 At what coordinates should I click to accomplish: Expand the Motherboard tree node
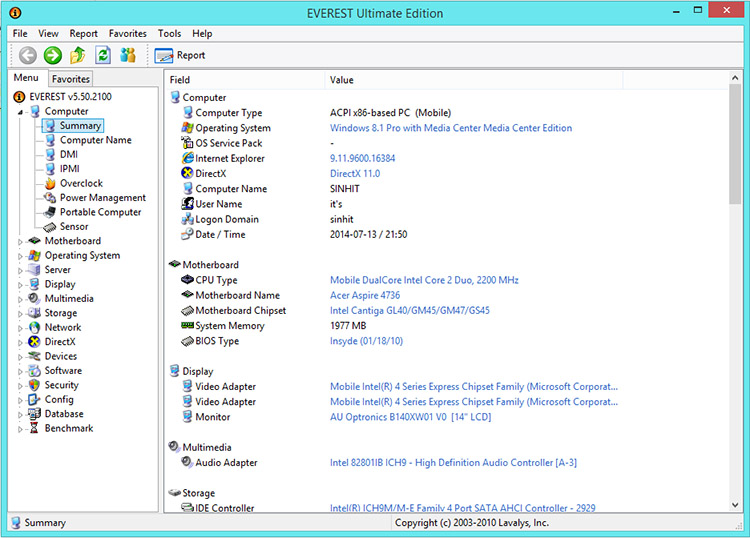pyautogui.click(x=20, y=242)
